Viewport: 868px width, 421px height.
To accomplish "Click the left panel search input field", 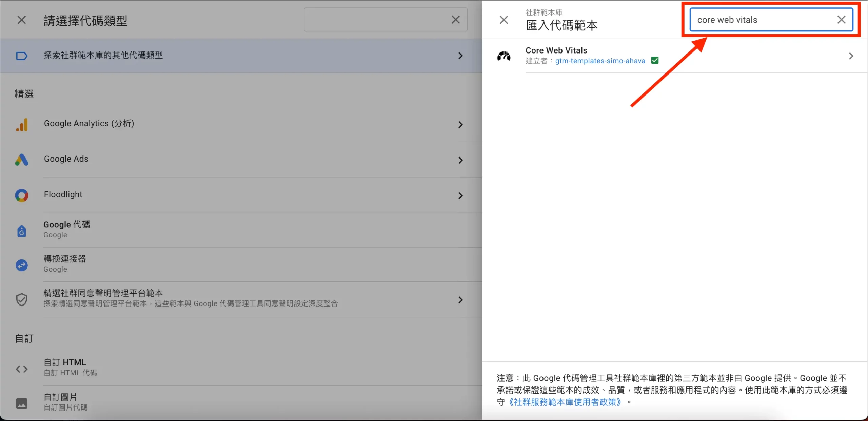I will click(373, 19).
